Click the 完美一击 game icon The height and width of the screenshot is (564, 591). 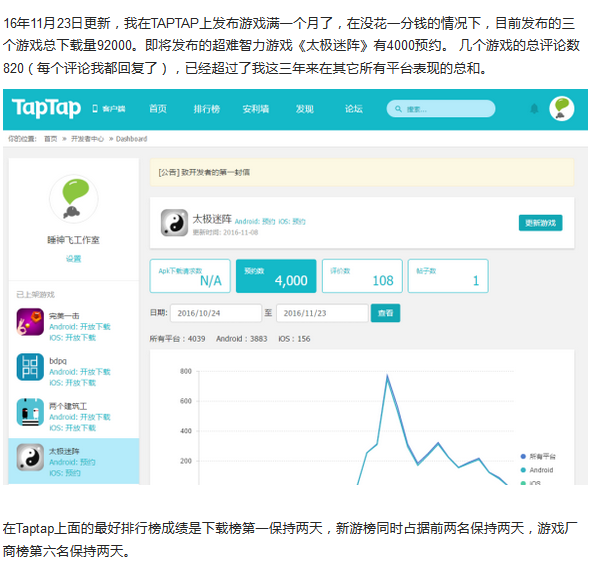[x=30, y=322]
